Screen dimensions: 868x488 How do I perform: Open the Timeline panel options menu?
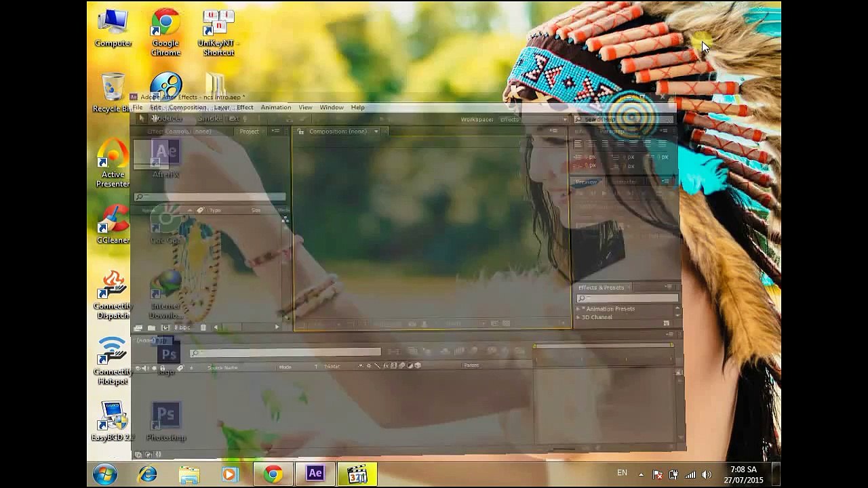pyautogui.click(x=671, y=334)
